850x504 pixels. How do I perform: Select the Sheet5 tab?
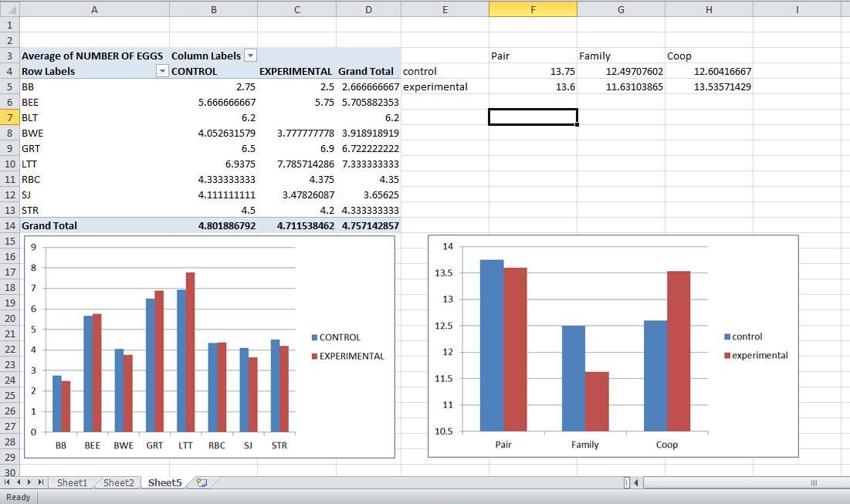pyautogui.click(x=164, y=482)
